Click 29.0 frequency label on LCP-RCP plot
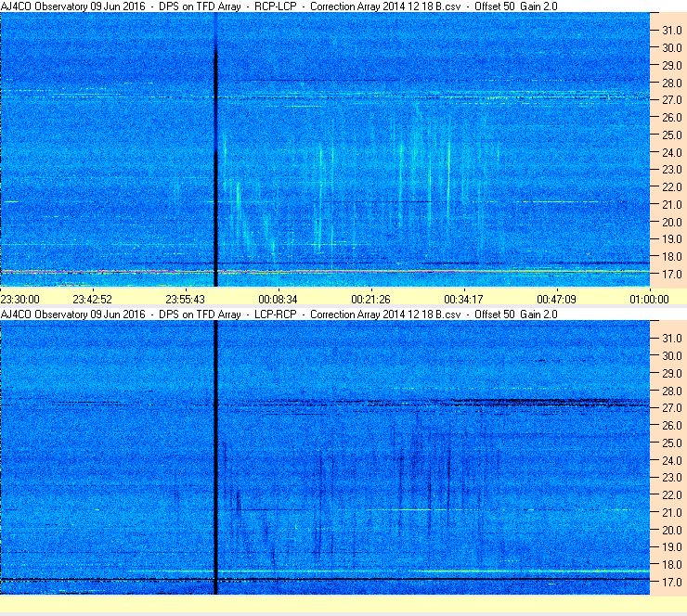 click(x=672, y=373)
